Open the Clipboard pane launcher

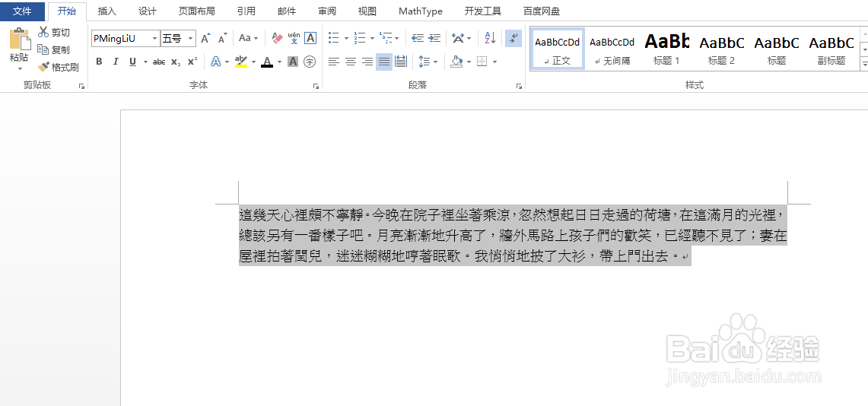[x=82, y=86]
